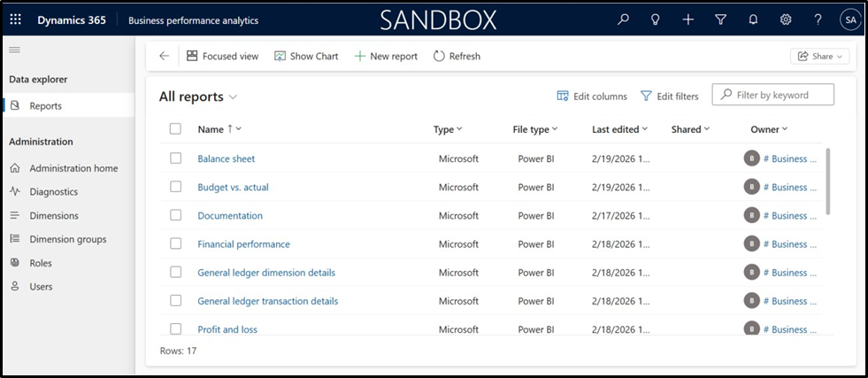
Task: Open the Dynamics 365 app launcher waffle
Action: [x=16, y=20]
